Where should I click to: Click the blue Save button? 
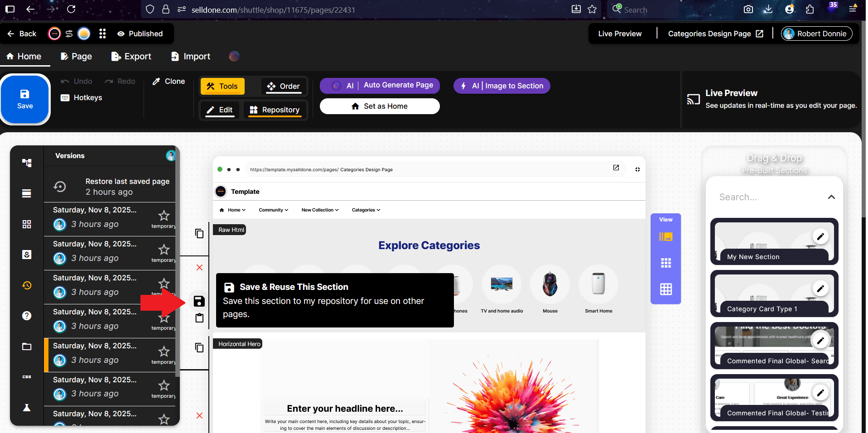25,99
